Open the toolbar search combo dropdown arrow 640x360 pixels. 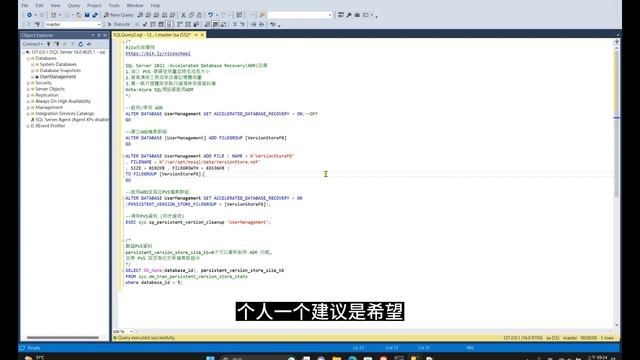point(330,15)
